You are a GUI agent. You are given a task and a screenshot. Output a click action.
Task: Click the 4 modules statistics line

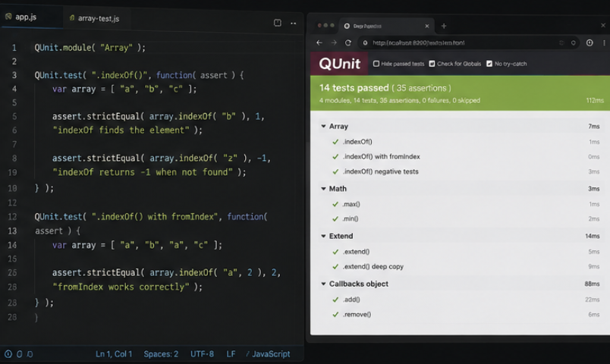click(x=400, y=100)
